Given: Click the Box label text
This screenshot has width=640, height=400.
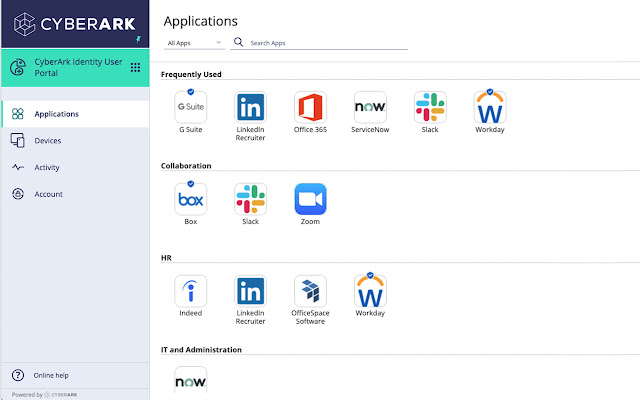Looking at the screenshot, I should [x=191, y=221].
